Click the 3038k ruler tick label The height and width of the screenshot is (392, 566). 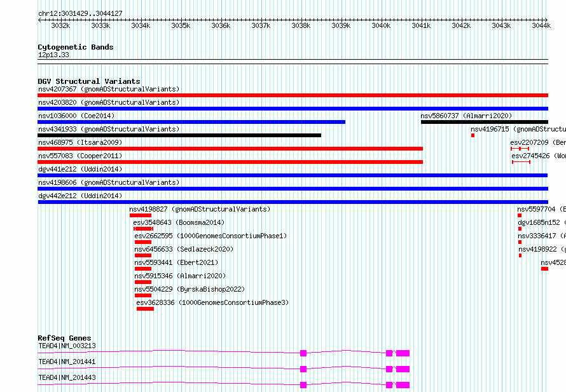tap(301, 25)
